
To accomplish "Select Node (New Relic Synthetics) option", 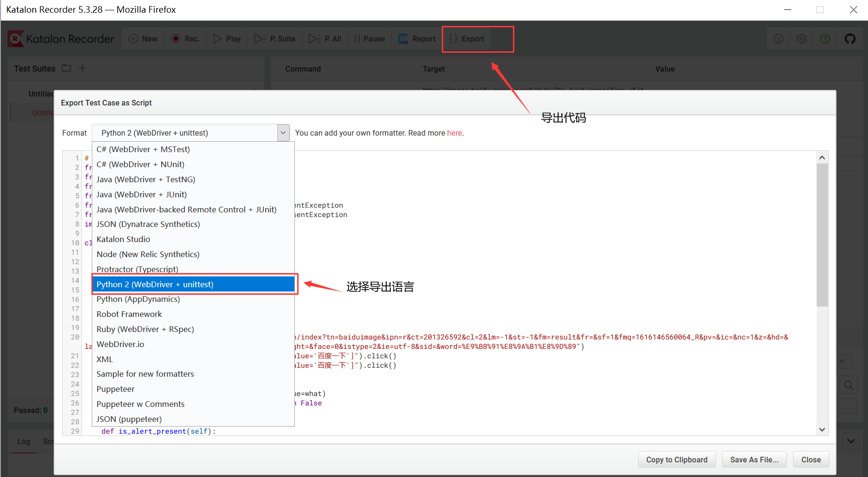I will pyautogui.click(x=193, y=254).
